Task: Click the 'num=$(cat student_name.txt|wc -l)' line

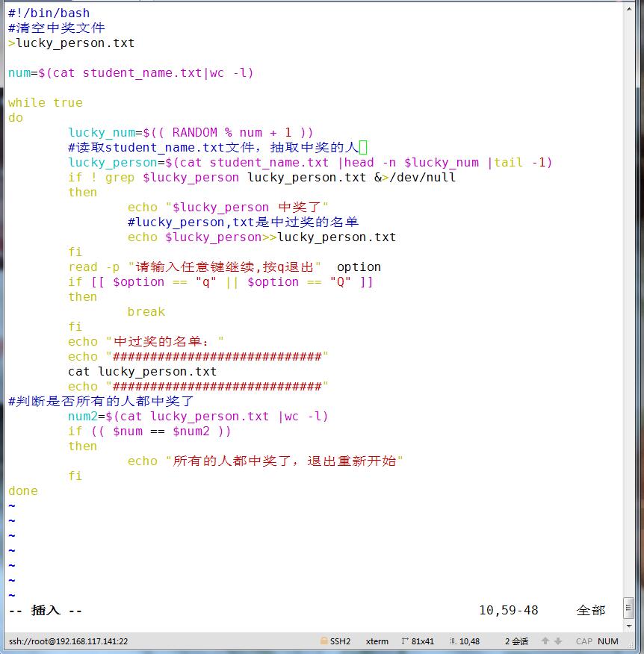Action: [x=131, y=73]
